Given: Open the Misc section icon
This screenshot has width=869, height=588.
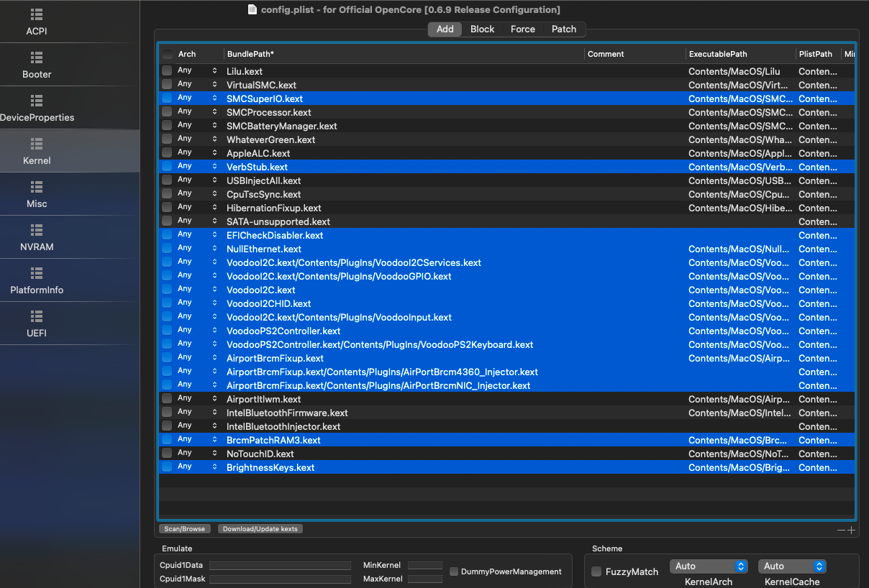Looking at the screenshot, I should (x=37, y=187).
